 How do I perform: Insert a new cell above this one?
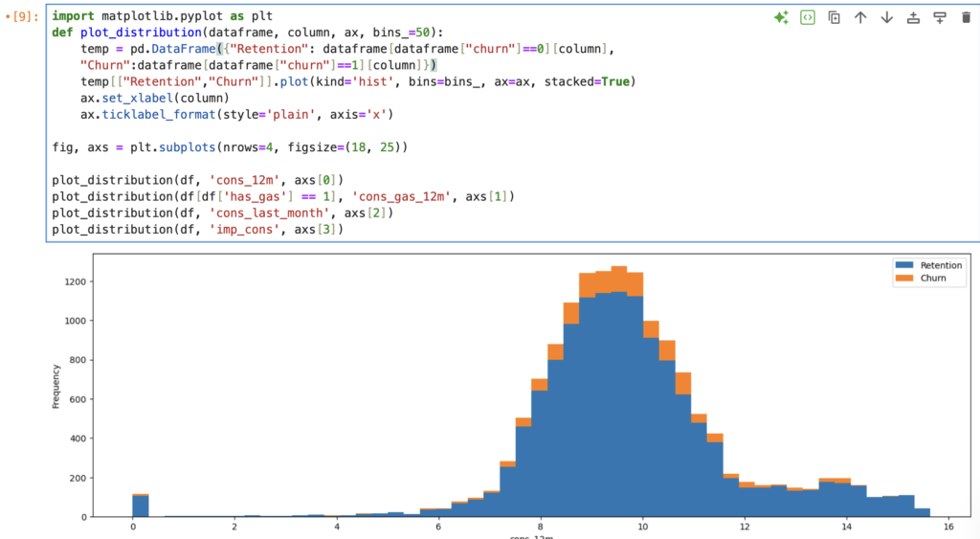point(913,17)
